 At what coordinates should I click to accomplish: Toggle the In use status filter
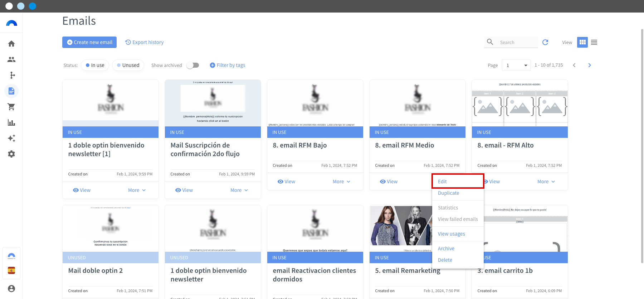[95, 65]
